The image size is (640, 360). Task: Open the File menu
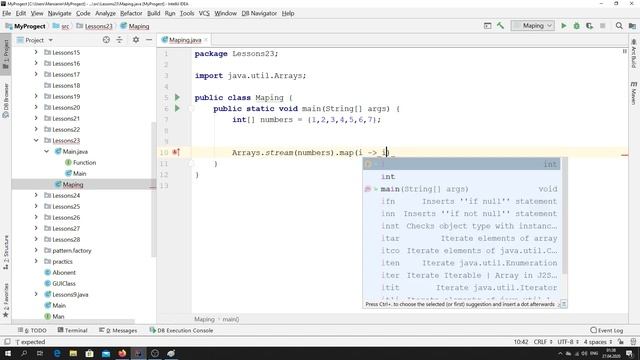click(x=7, y=13)
